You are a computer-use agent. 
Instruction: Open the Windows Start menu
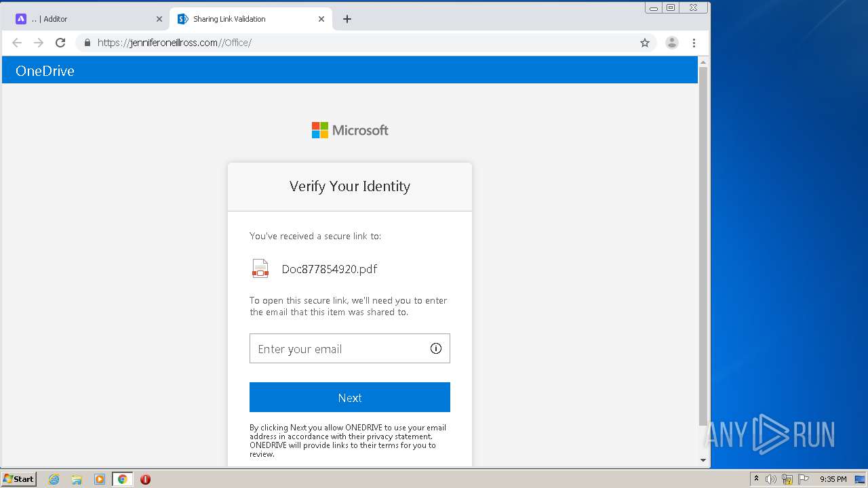(19, 479)
